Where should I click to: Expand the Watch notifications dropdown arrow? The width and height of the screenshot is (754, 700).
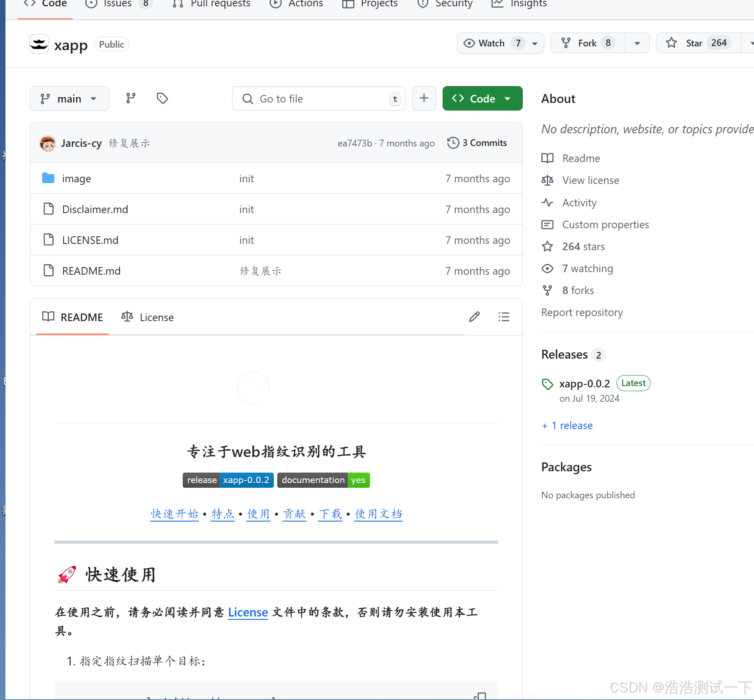click(x=535, y=43)
